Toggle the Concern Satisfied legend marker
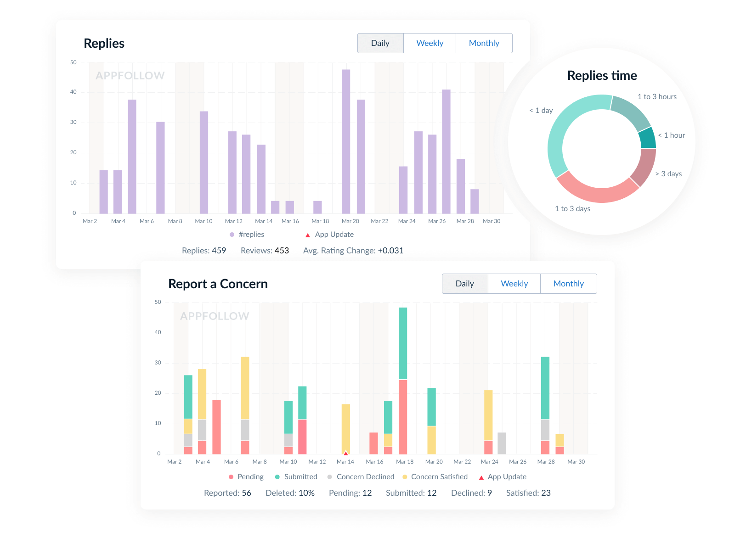This screenshot has height=560, width=746. point(405,477)
